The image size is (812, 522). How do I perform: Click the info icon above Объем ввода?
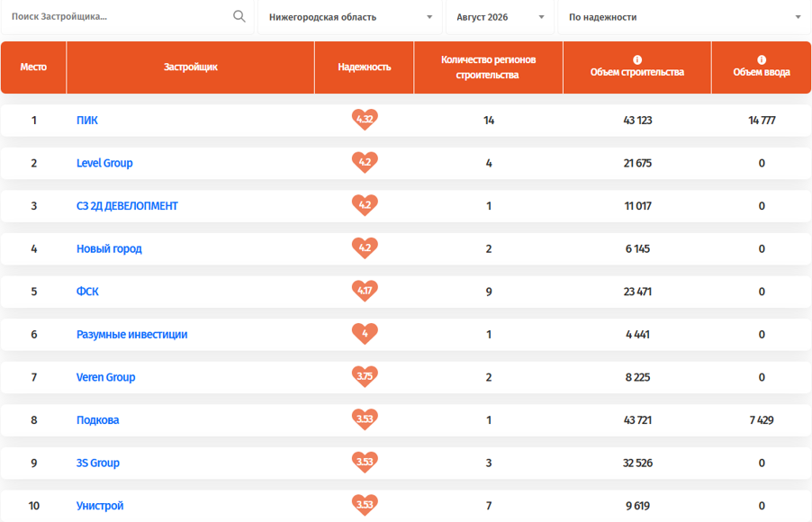tap(762, 59)
